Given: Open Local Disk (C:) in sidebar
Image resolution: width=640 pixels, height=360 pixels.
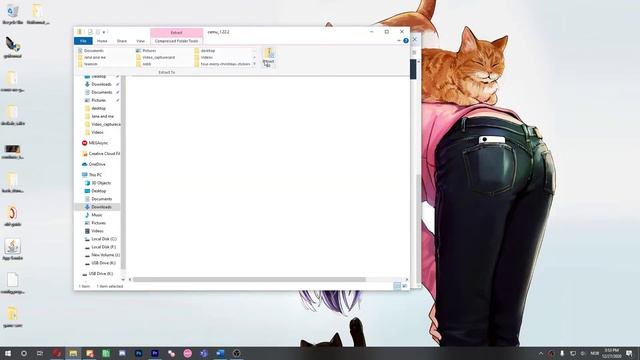Looking at the screenshot, I should coord(104,239).
